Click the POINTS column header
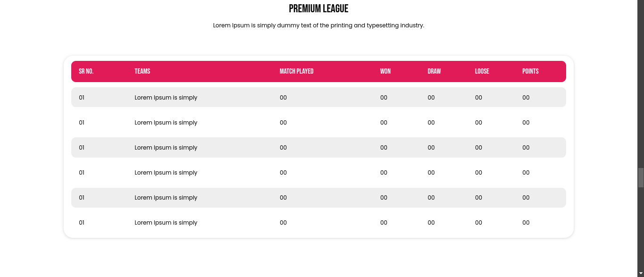The image size is (644, 277). click(x=530, y=71)
